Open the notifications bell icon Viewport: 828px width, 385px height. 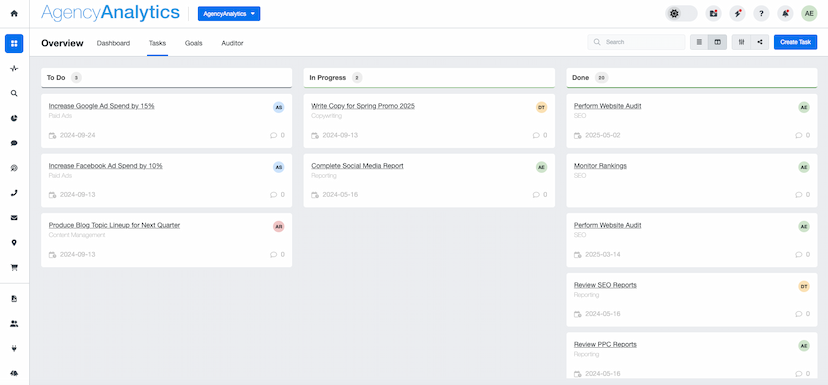785,14
